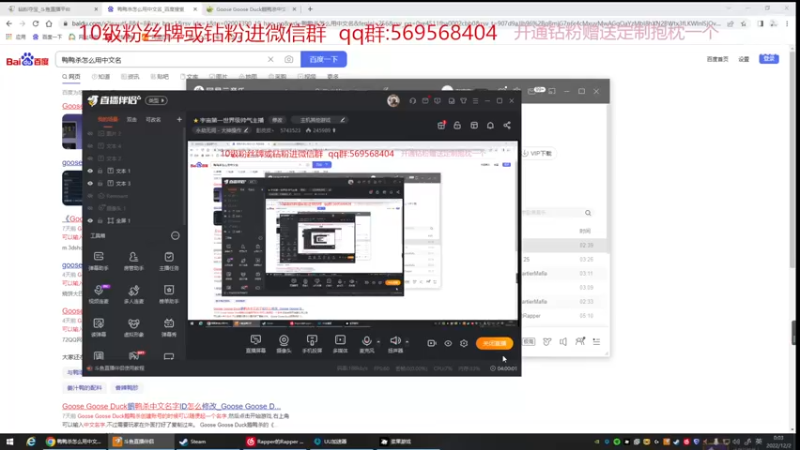The height and width of the screenshot is (450, 800).
Task: Click the lock icon above the preview
Action: click(457, 126)
